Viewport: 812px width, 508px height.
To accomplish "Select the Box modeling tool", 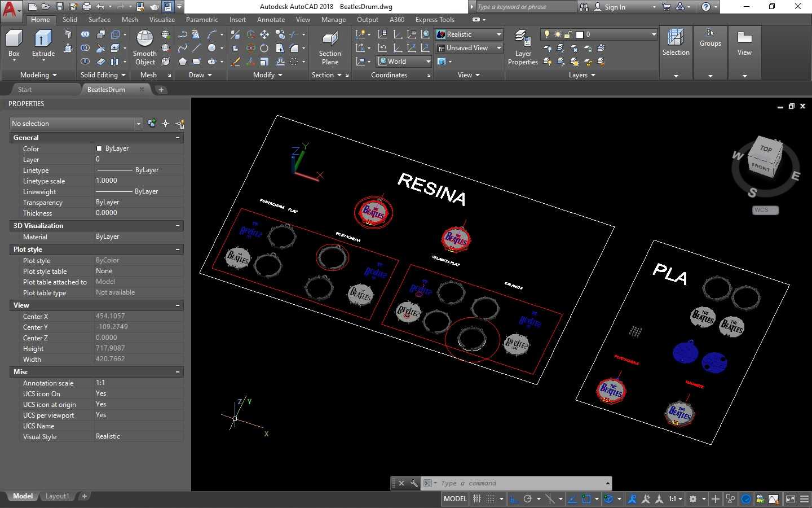I will coord(14,43).
